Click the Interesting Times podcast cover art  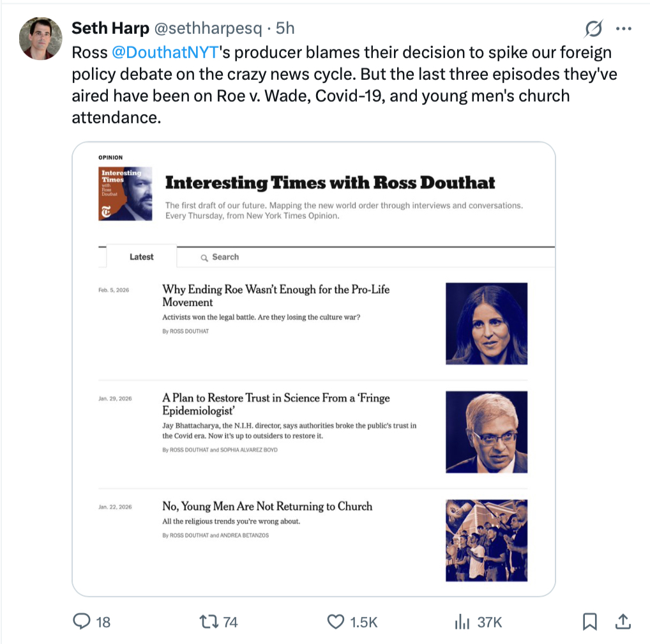[125, 194]
